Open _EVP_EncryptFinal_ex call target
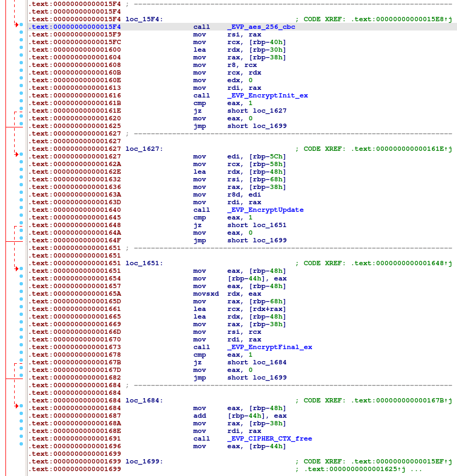457x476 pixels. tap(270, 347)
